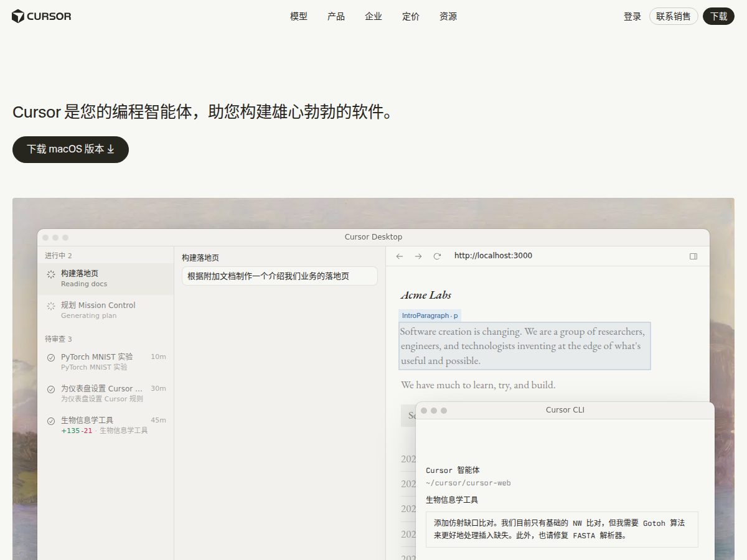Open the 为仪表盘设置 Cursor item
The width and height of the screenshot is (747, 560).
105,393
